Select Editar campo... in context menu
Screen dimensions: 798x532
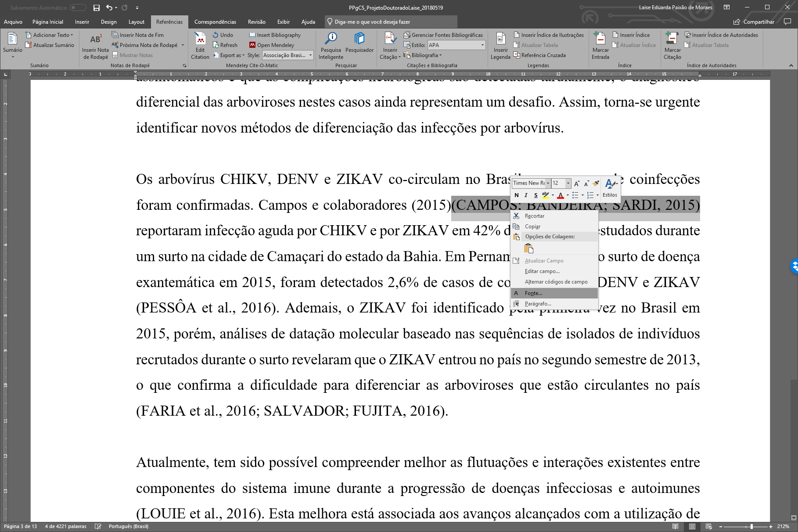554,271
